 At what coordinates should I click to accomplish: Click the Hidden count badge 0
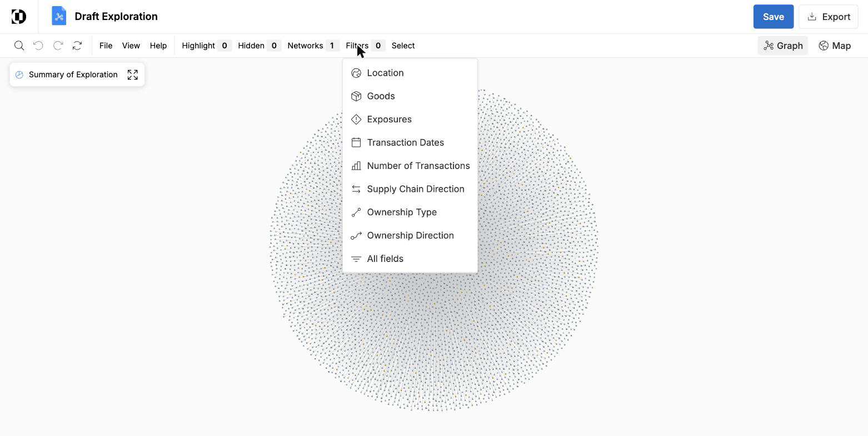[274, 46]
